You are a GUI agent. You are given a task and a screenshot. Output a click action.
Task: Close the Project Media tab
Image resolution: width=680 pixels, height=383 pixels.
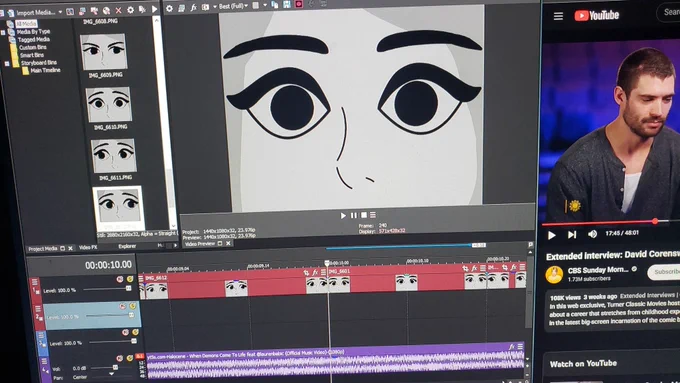point(70,249)
